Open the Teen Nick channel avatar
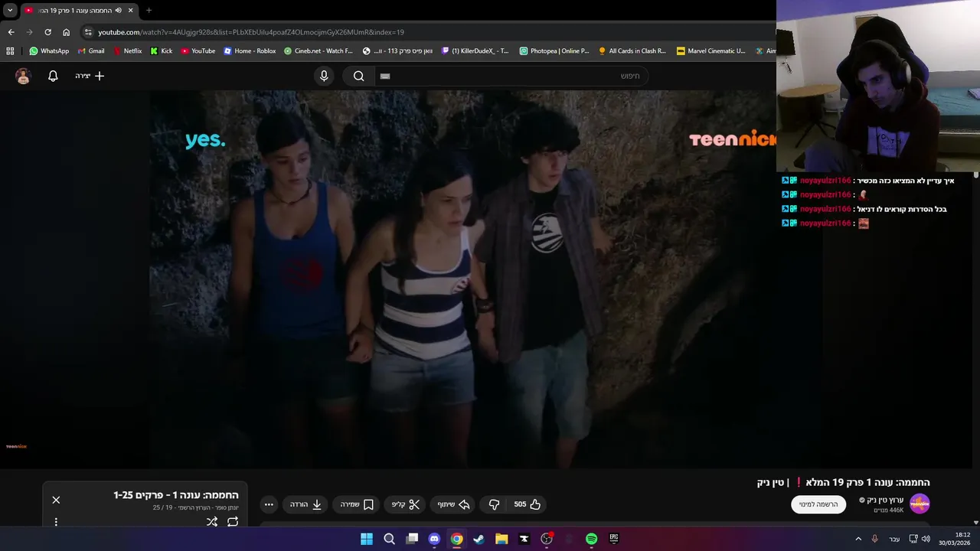Viewport: 980px width, 551px height. [x=920, y=504]
